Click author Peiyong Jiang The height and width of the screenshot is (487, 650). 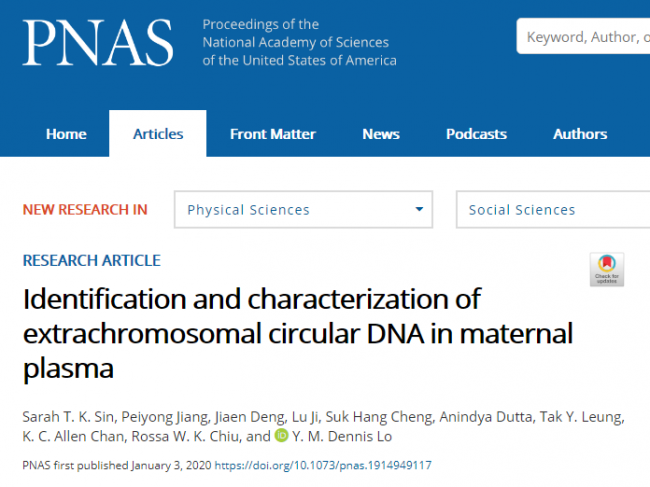click(x=165, y=417)
